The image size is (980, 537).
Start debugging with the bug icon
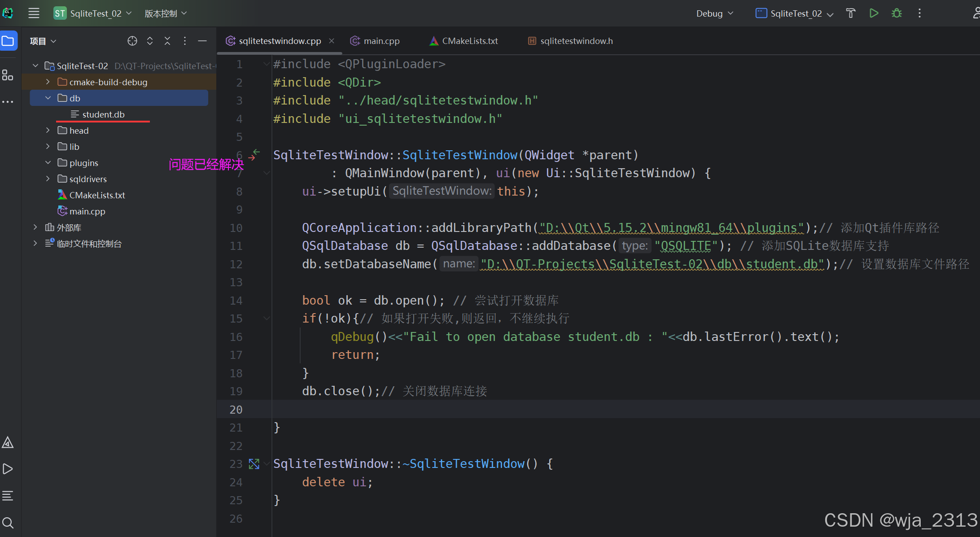896,13
